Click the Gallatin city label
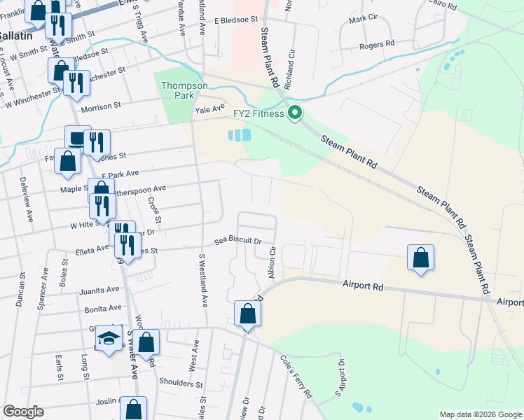524x420 pixels. (15, 36)
